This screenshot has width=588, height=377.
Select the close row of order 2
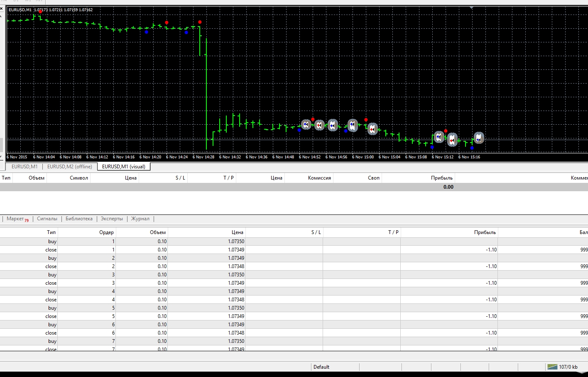(294, 266)
